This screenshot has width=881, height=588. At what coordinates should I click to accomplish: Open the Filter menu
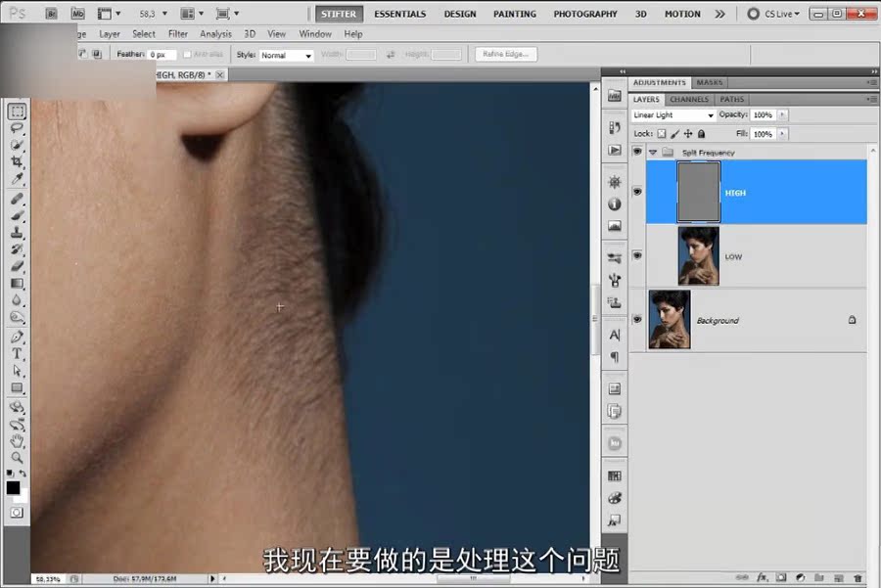(x=178, y=33)
